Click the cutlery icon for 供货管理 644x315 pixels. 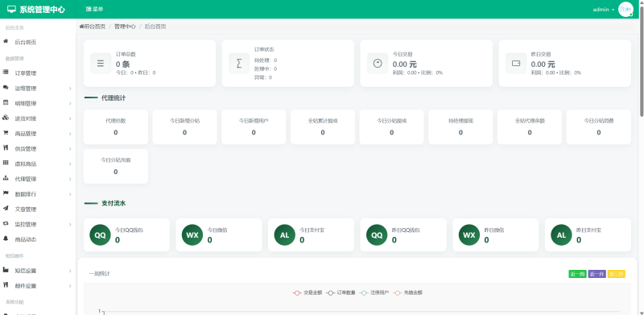click(6, 148)
